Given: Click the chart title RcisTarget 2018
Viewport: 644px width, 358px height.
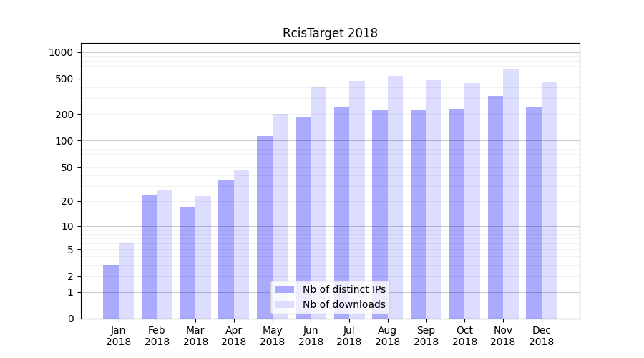Looking at the screenshot, I should click(330, 33).
